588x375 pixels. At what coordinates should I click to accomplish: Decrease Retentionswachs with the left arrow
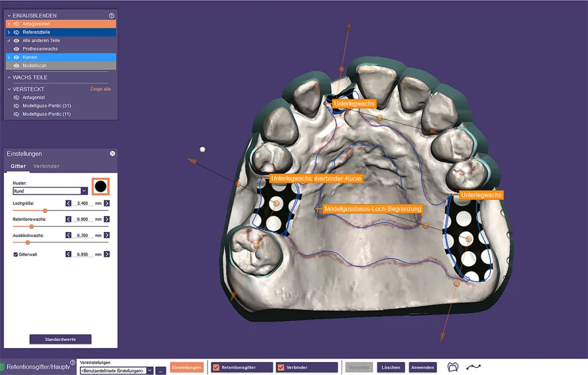(x=68, y=219)
